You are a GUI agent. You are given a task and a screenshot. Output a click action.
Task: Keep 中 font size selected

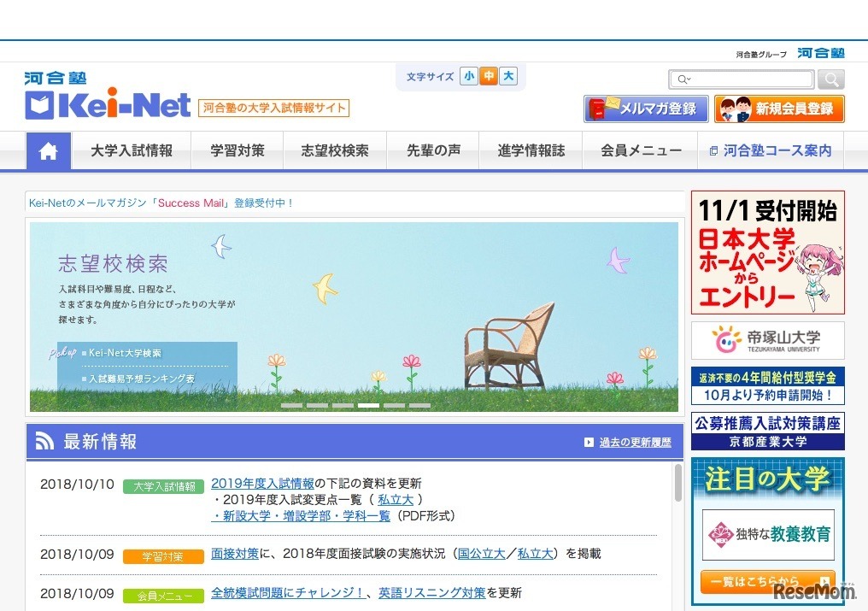(488, 76)
